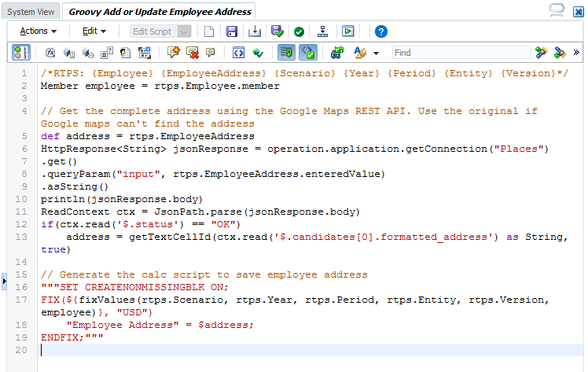Toggle the word wrap button
The width and height of the screenshot is (588, 372).
tap(286, 53)
